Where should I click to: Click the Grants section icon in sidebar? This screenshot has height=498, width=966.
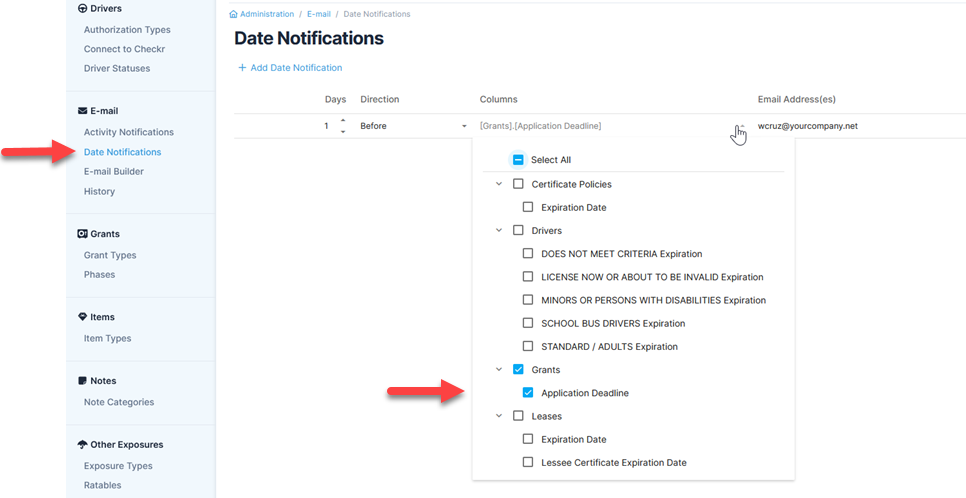click(x=82, y=234)
